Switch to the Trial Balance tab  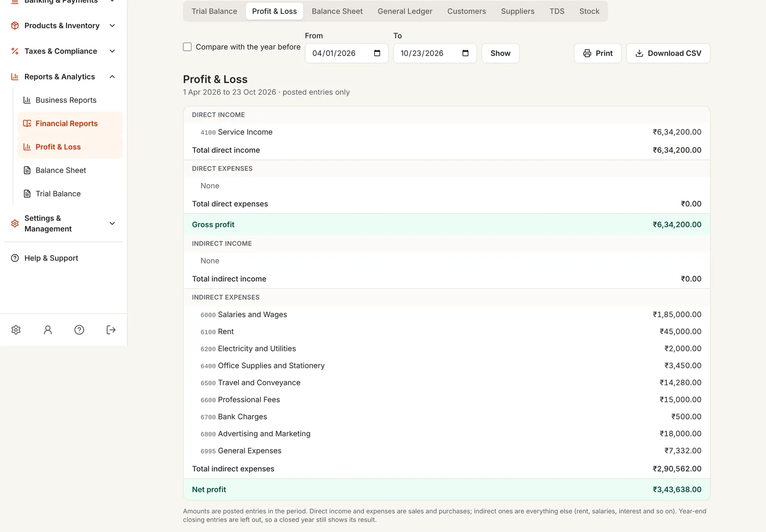pos(214,11)
